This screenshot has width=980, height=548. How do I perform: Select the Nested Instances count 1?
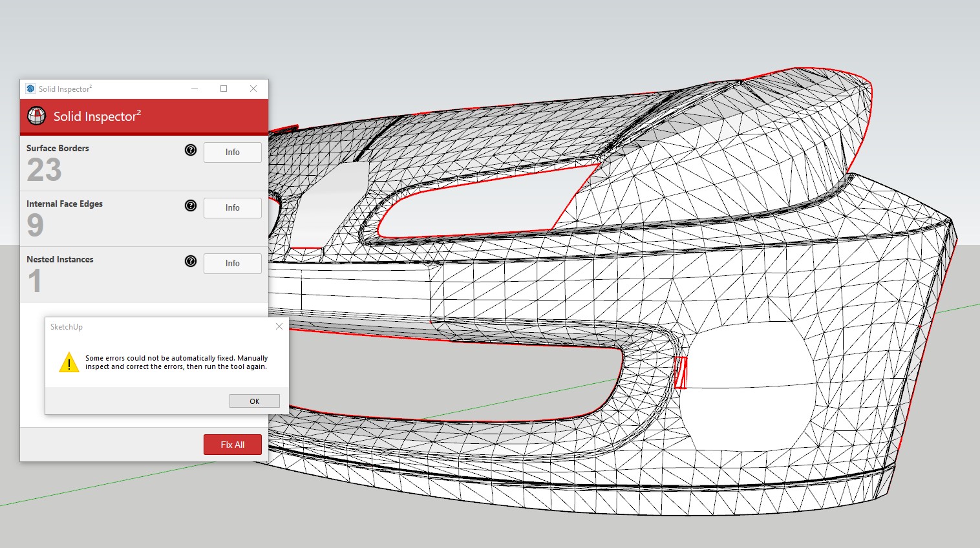pyautogui.click(x=35, y=281)
